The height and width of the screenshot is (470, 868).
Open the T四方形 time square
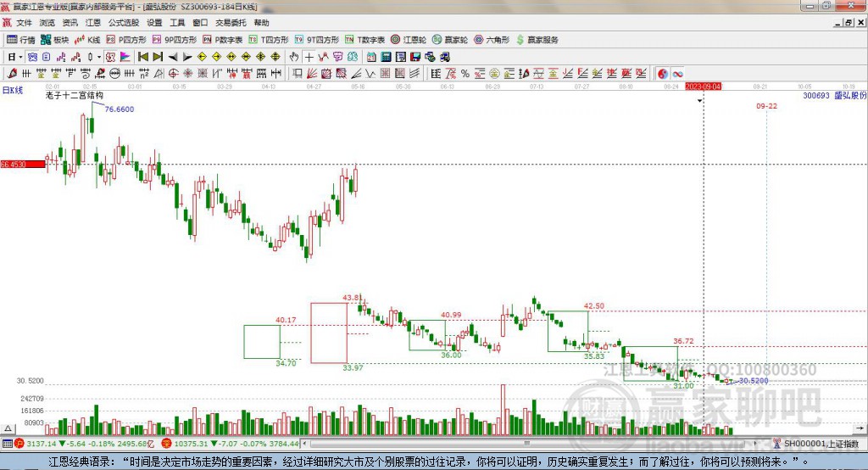[x=269, y=40]
